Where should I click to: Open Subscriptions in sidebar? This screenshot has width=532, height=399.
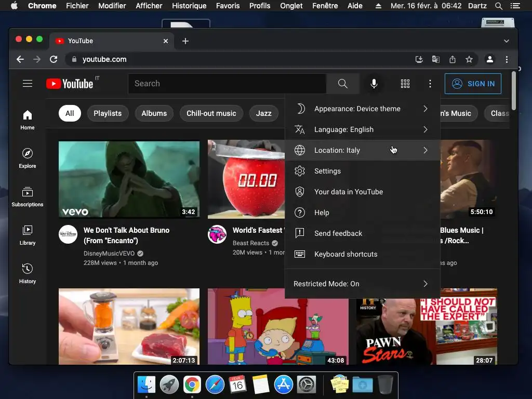(x=28, y=197)
